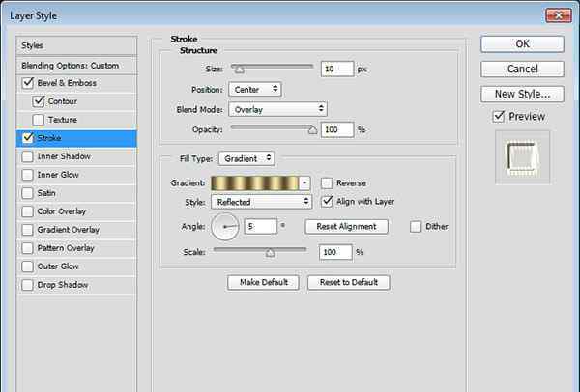580x392 pixels.
Task: Select the Inner Shadow label
Action: click(64, 156)
